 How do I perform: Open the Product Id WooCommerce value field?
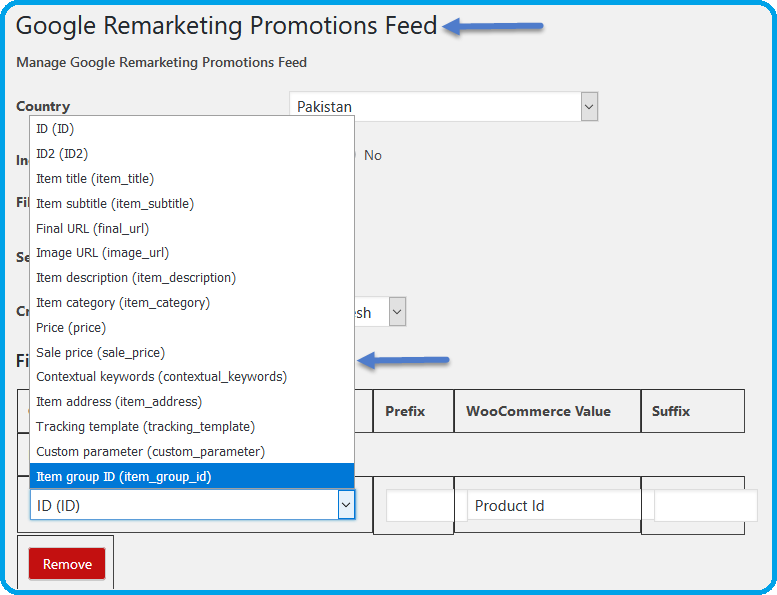pyautogui.click(x=554, y=505)
